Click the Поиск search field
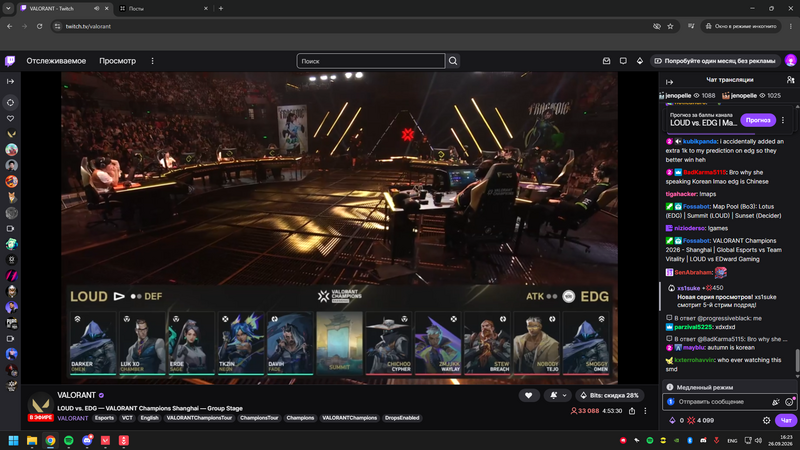 click(370, 61)
